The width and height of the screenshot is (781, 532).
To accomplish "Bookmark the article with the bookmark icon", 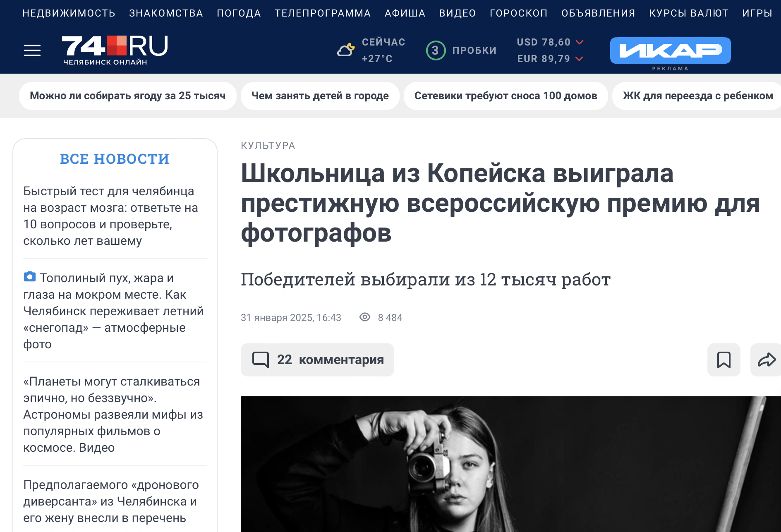I will 724,359.
